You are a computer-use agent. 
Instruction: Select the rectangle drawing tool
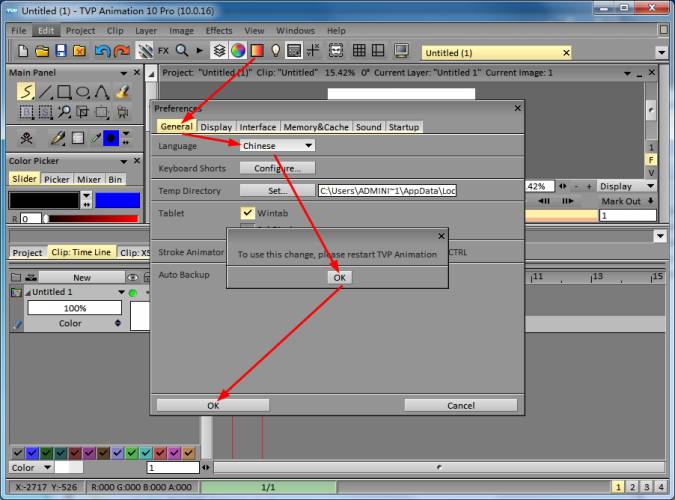64,92
